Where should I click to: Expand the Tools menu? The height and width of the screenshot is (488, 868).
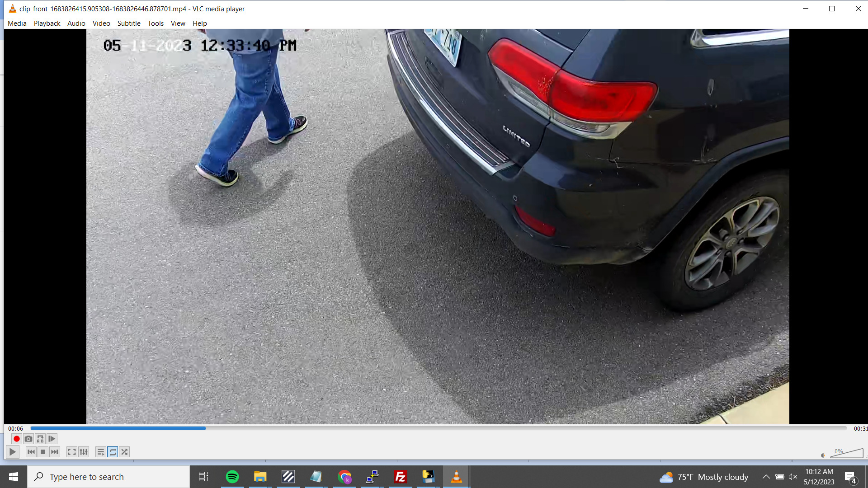point(156,23)
